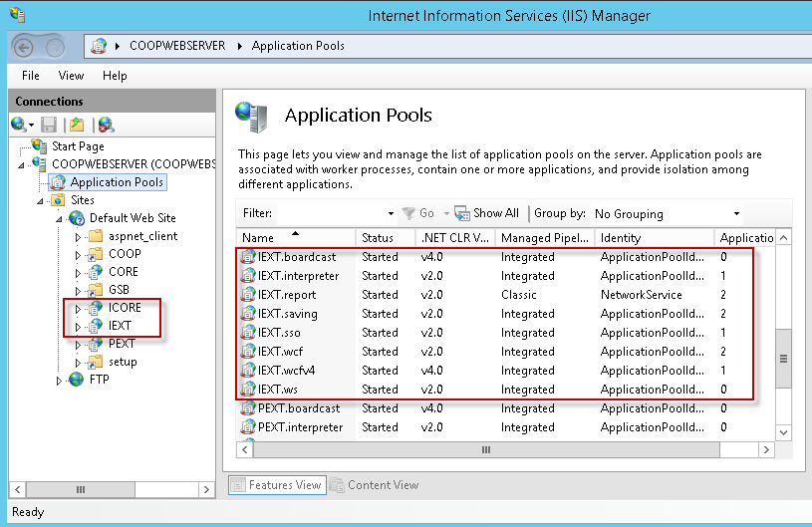Screen dimensions: 812x527
Task: Click the COOPWEBSERVER server icon in tree
Action: pyautogui.click(x=40, y=163)
